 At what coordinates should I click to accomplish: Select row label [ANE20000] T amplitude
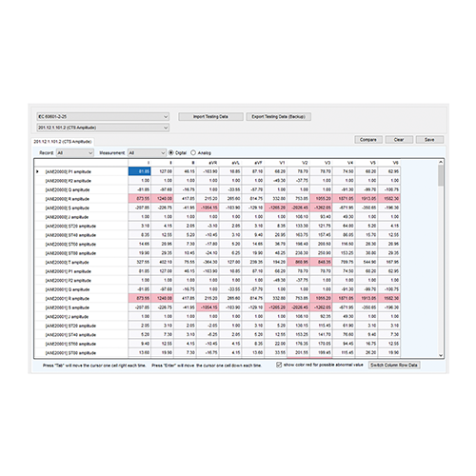(68, 263)
